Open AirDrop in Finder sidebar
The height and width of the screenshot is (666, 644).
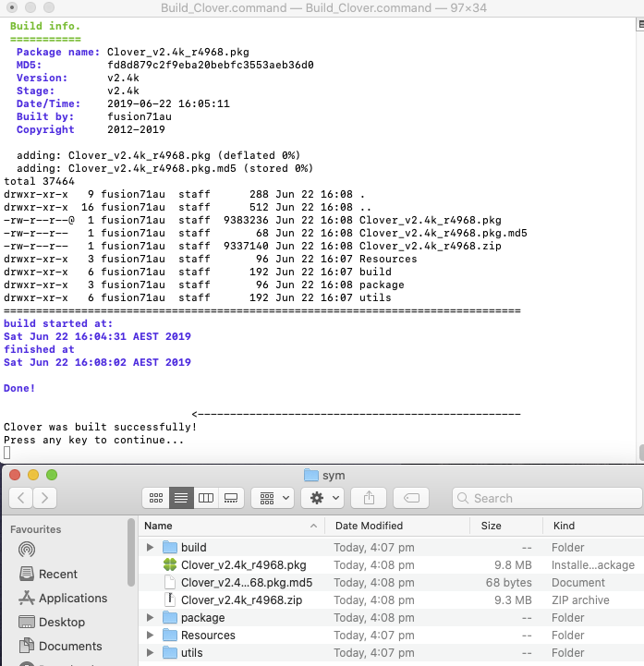pyautogui.click(x=27, y=550)
